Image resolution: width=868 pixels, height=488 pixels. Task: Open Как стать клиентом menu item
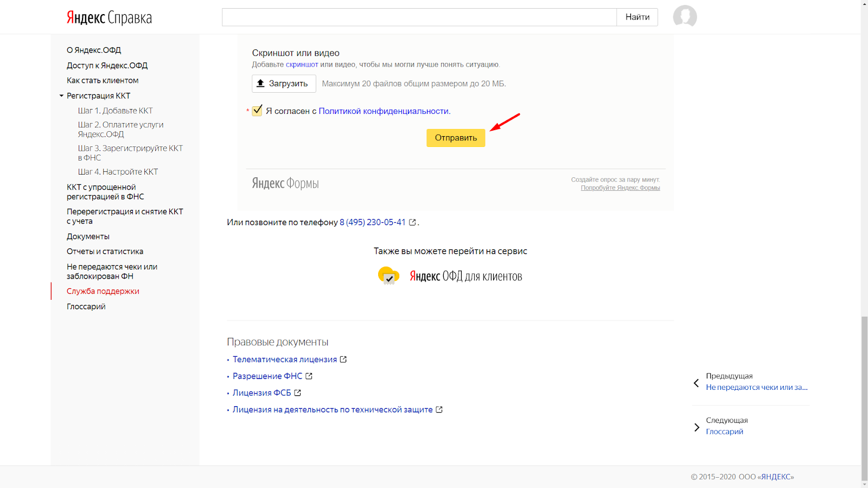103,80
